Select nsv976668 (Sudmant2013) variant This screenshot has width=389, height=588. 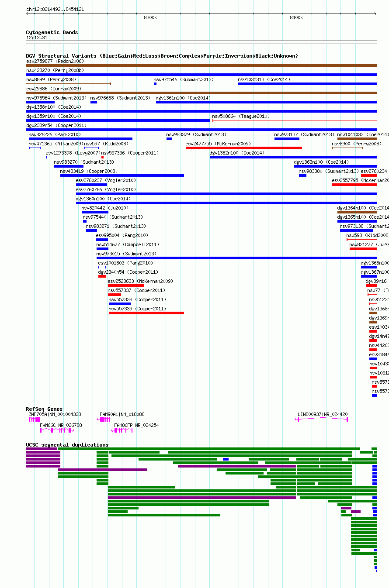(94, 102)
